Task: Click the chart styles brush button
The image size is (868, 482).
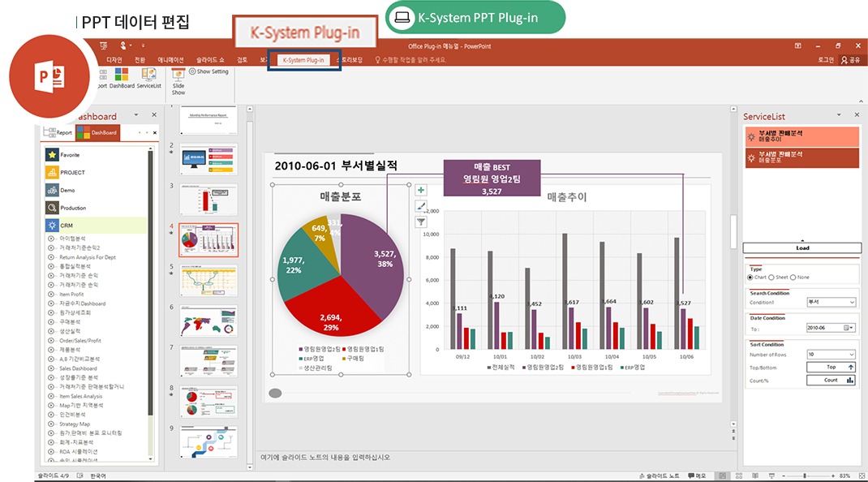Action: point(421,206)
